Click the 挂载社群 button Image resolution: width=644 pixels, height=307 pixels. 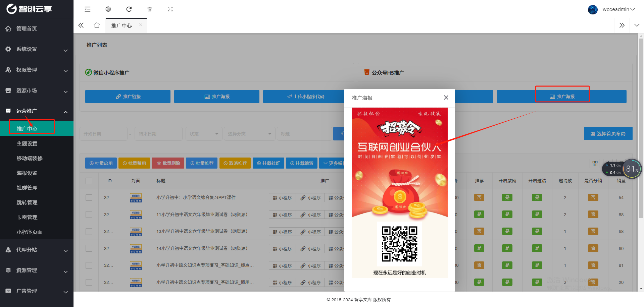point(268,163)
